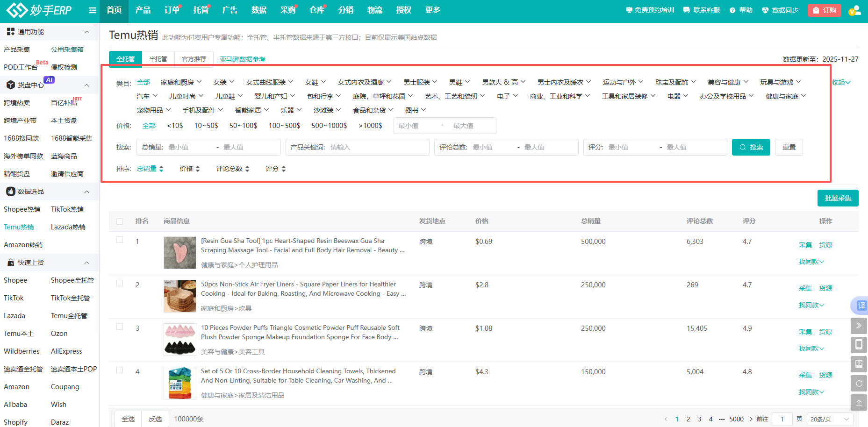Click the back-to-top arrow icon
868x427 pixels.
(859, 403)
